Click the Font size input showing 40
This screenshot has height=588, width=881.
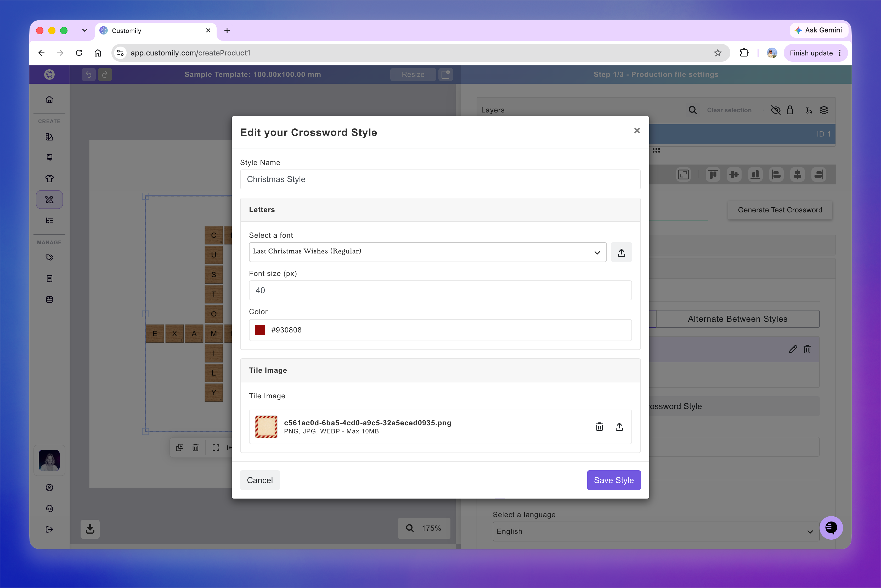[x=440, y=290]
